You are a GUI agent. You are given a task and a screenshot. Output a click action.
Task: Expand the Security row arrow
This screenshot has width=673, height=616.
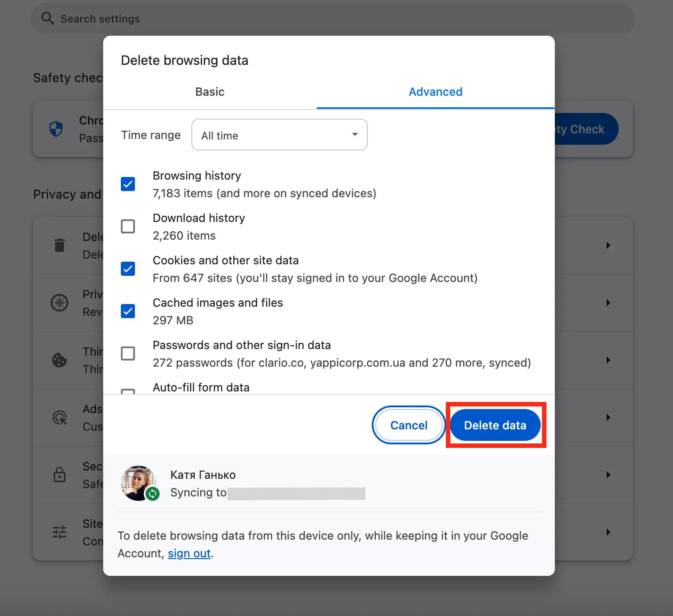(608, 475)
